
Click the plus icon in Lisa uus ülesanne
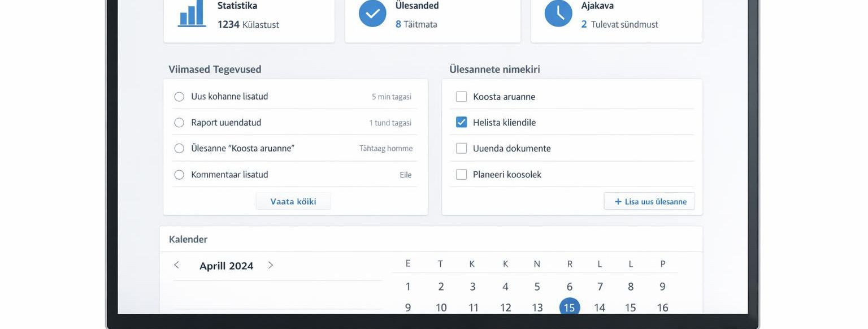[618, 202]
